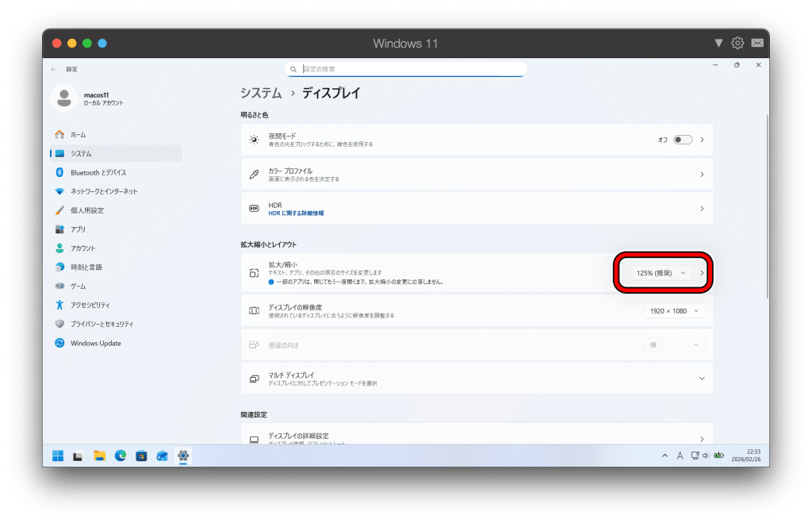Click the 時刻と言語 globe clock icon
The width and height of the screenshot is (812, 523).
59,267
